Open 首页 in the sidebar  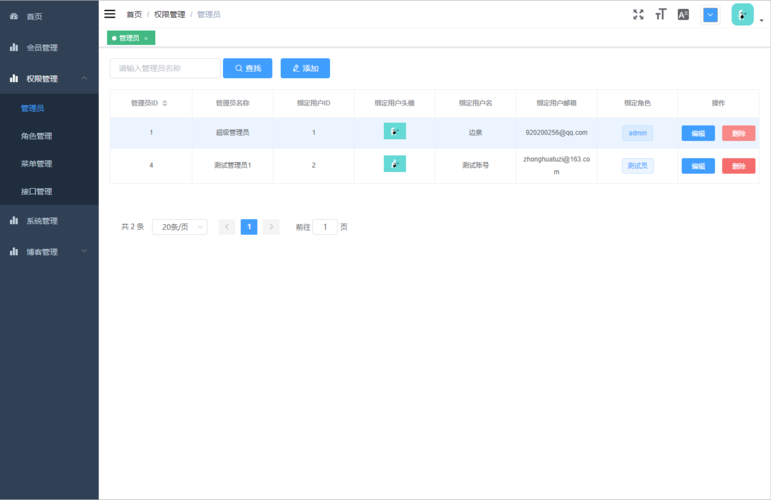[x=49, y=16]
